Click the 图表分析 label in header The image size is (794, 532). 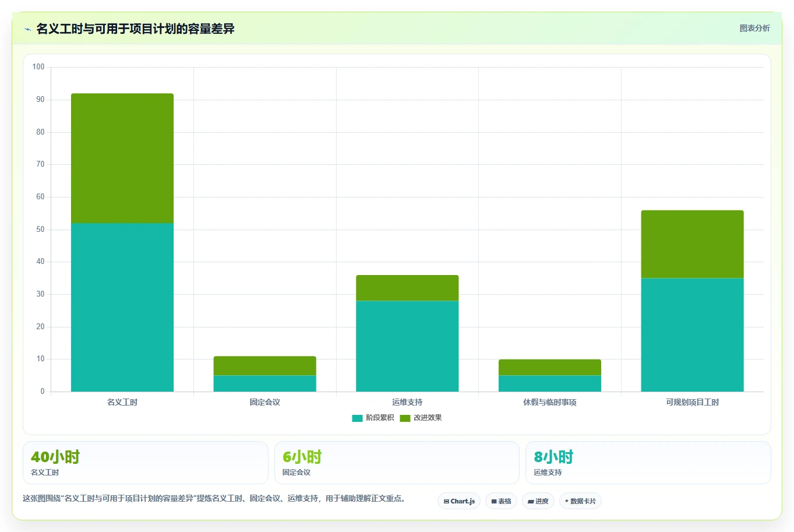click(x=754, y=28)
